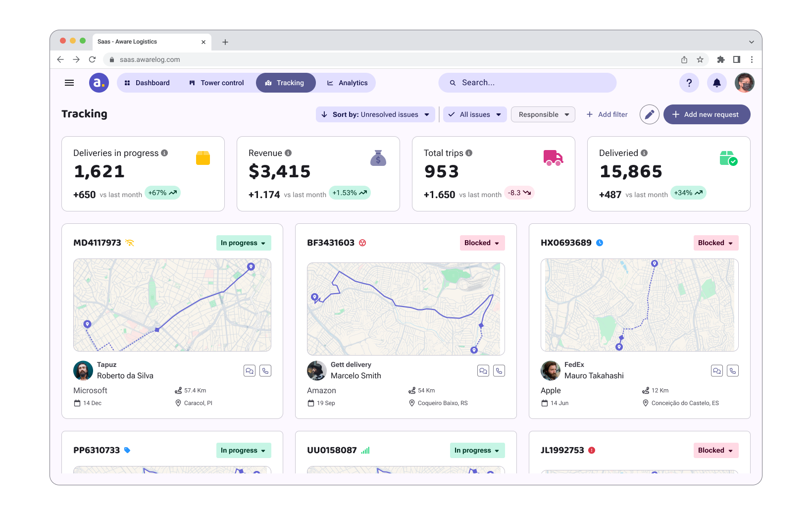
Task: Click 'Conceição do Castelo, ES' location
Action: point(685,403)
